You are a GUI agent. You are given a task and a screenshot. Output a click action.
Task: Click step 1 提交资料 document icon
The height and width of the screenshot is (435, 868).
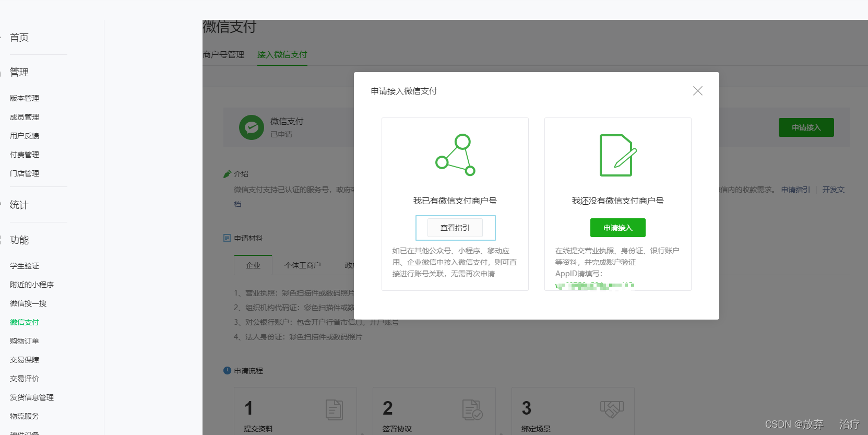pyautogui.click(x=334, y=410)
